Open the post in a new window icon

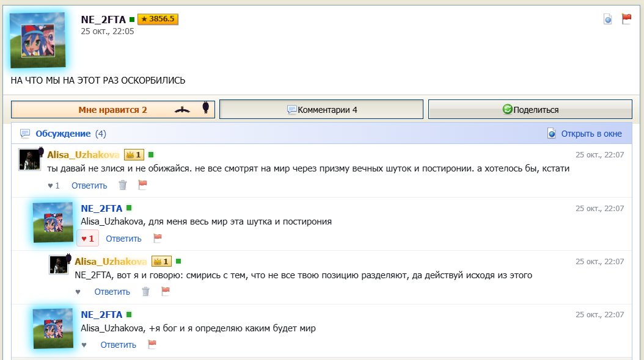(608, 19)
